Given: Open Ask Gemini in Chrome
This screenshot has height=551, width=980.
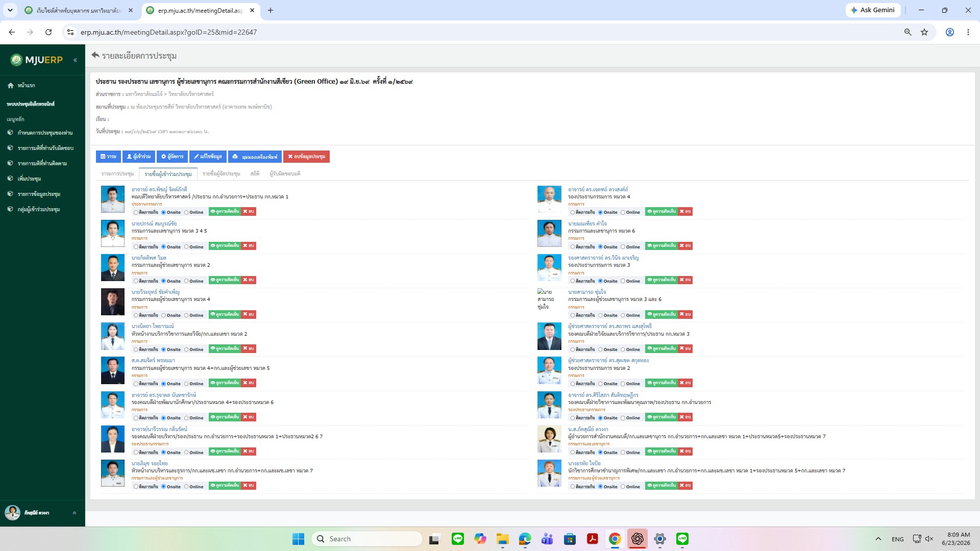Looking at the screenshot, I should pyautogui.click(x=873, y=10).
